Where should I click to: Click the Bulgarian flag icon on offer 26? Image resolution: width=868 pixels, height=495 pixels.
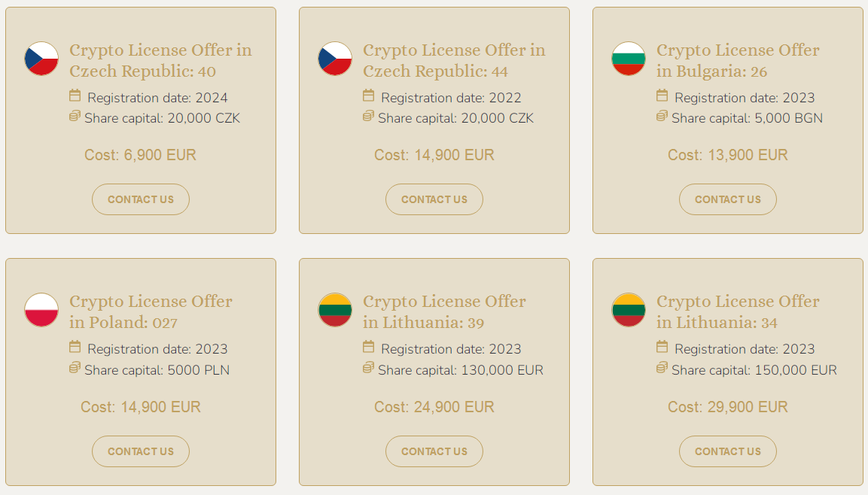tap(629, 59)
